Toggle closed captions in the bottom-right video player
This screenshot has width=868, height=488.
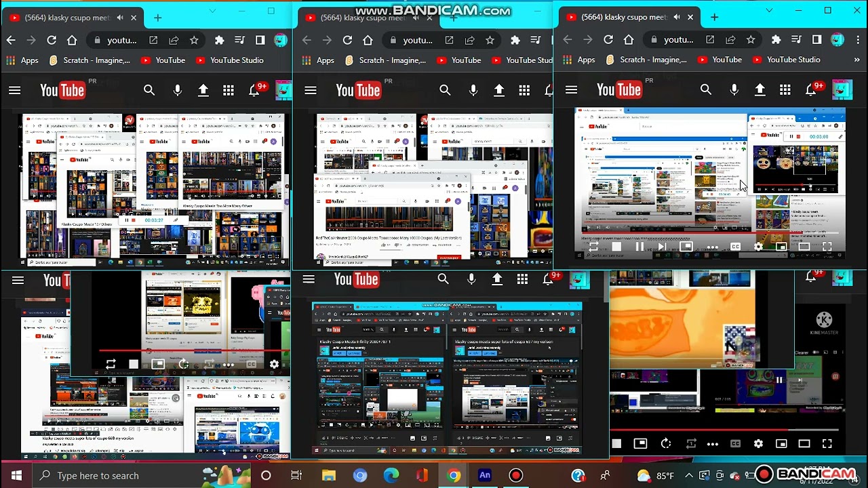tap(735, 443)
